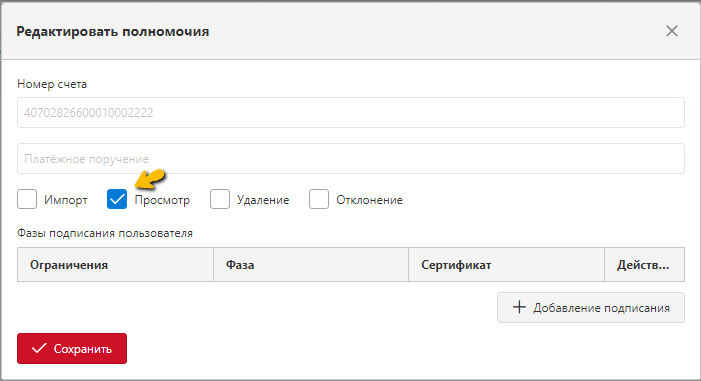This screenshot has width=701, height=381.
Task: Close the Редактировать полномочия dialog
Action: point(671,31)
